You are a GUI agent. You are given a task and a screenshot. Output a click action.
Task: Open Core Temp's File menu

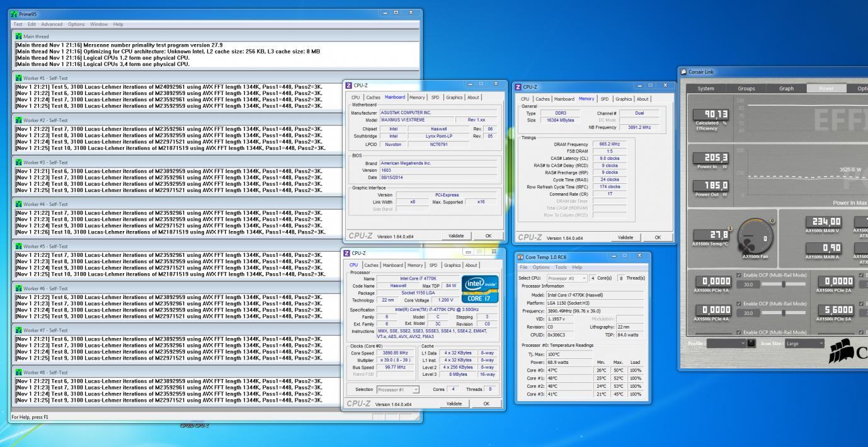click(523, 267)
